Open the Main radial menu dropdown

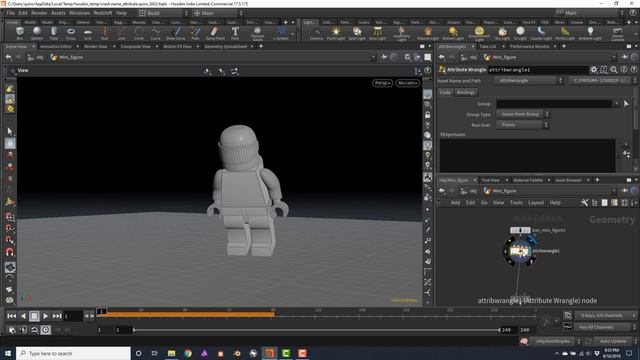(217, 13)
